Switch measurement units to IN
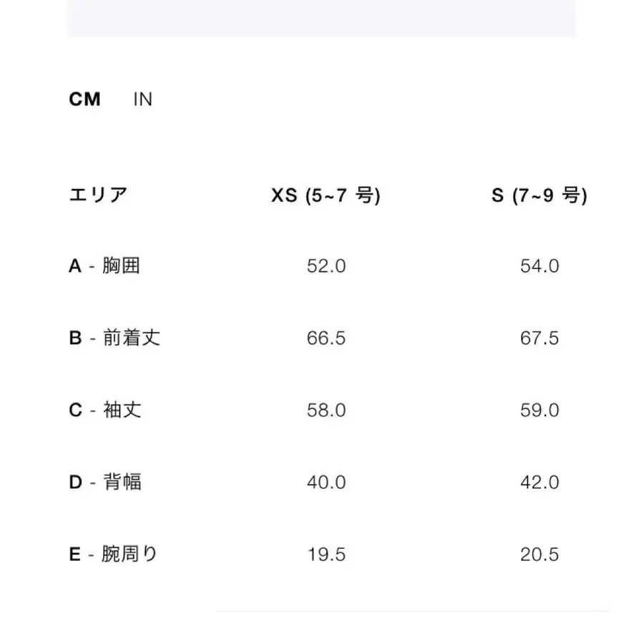 [x=143, y=99]
